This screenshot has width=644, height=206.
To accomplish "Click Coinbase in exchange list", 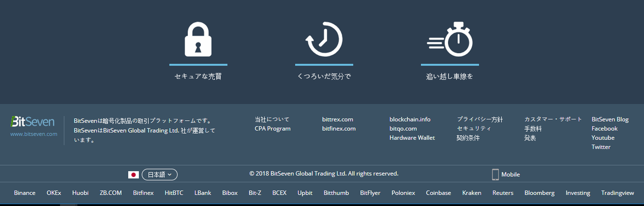I will coord(438,193).
